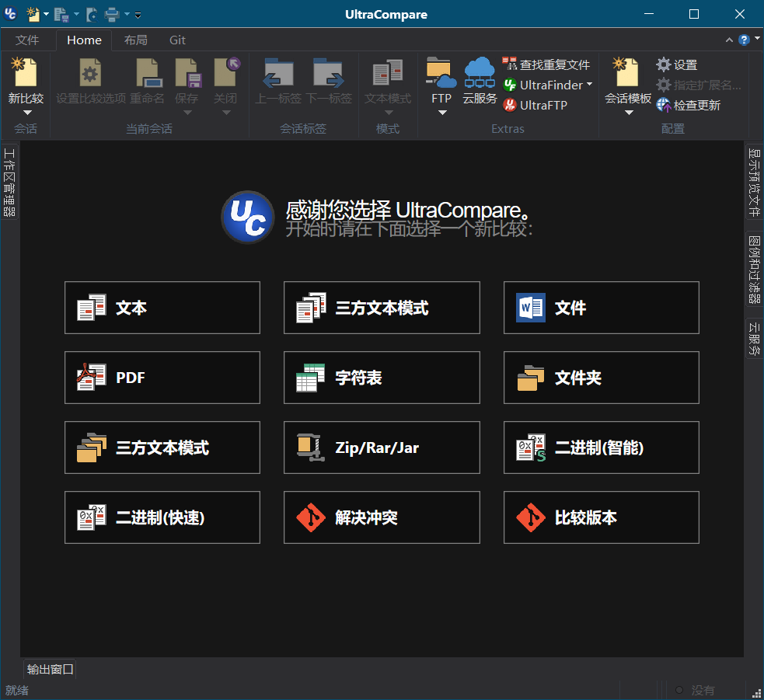Switch to the 布局 ribbon tab

click(135, 40)
